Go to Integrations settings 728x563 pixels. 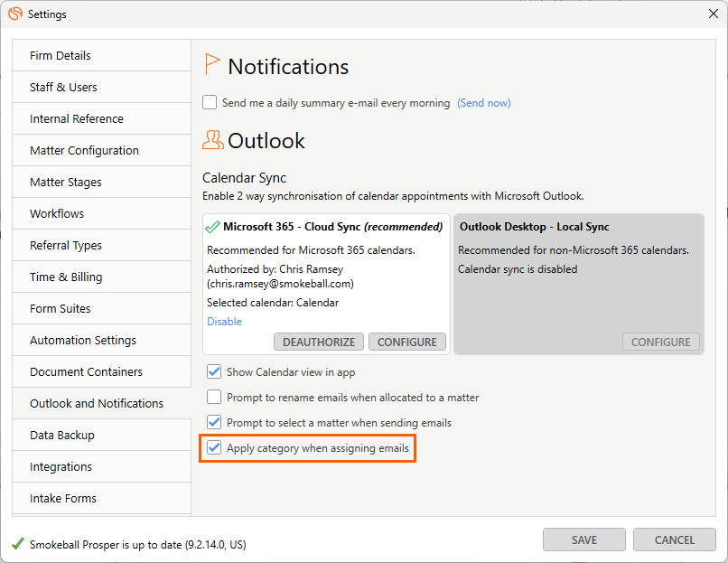pos(102,466)
